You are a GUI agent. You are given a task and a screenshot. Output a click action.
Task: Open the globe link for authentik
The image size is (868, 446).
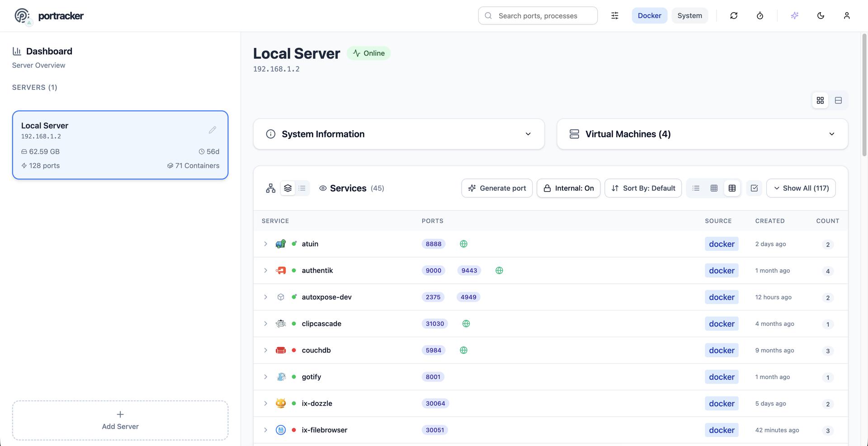click(499, 271)
